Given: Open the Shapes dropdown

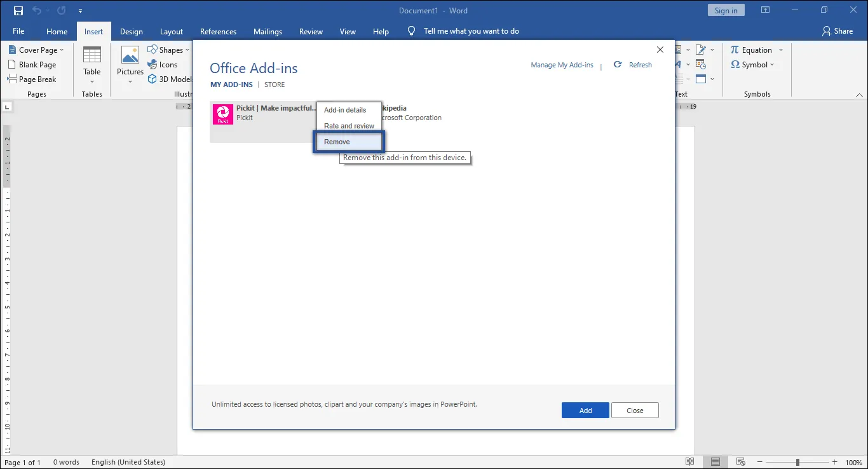Looking at the screenshot, I should click(x=168, y=49).
